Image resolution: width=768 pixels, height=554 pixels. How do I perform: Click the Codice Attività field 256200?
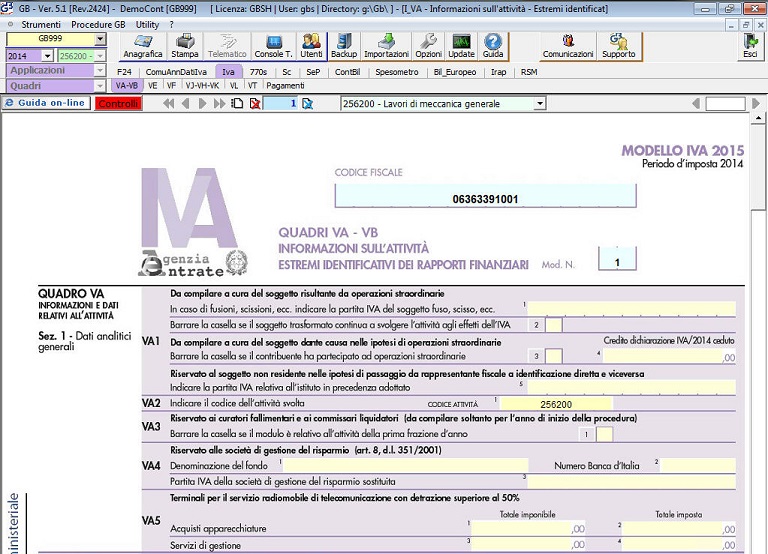coord(556,404)
